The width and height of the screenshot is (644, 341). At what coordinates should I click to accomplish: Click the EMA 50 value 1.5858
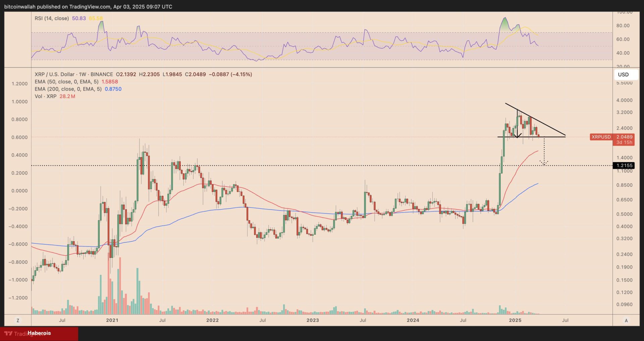[x=110, y=82]
